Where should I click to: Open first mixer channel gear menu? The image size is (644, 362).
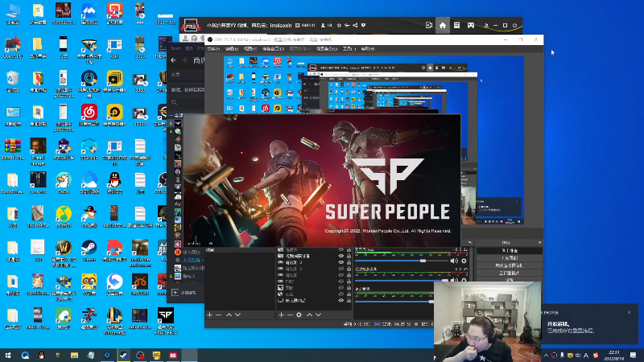[x=464, y=261]
